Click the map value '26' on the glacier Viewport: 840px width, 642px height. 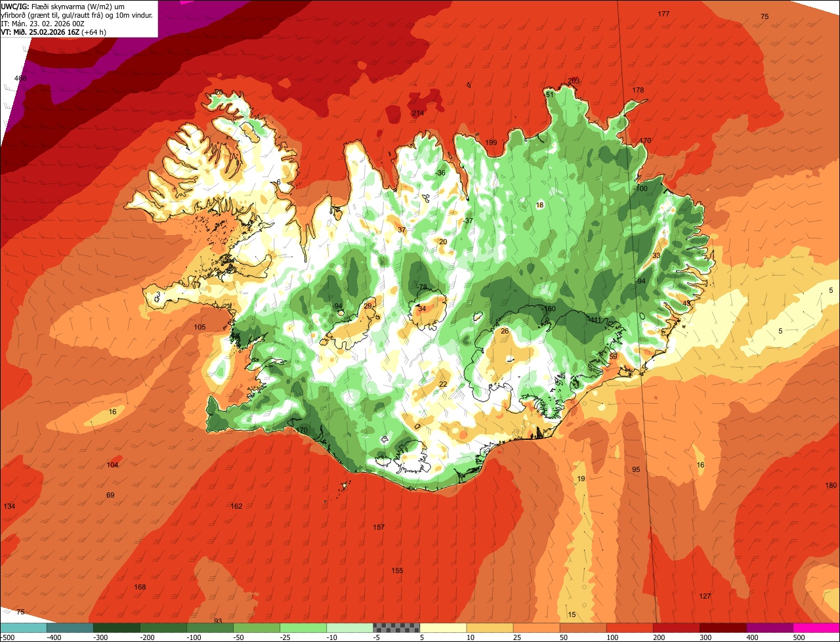coord(505,331)
